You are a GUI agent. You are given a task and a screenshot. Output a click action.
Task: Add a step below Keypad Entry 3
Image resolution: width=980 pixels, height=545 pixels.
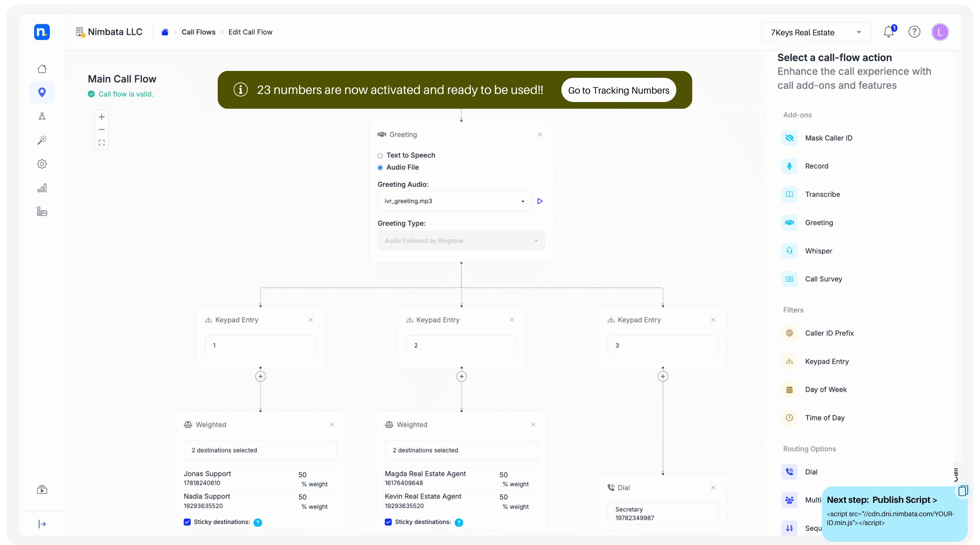tap(663, 377)
